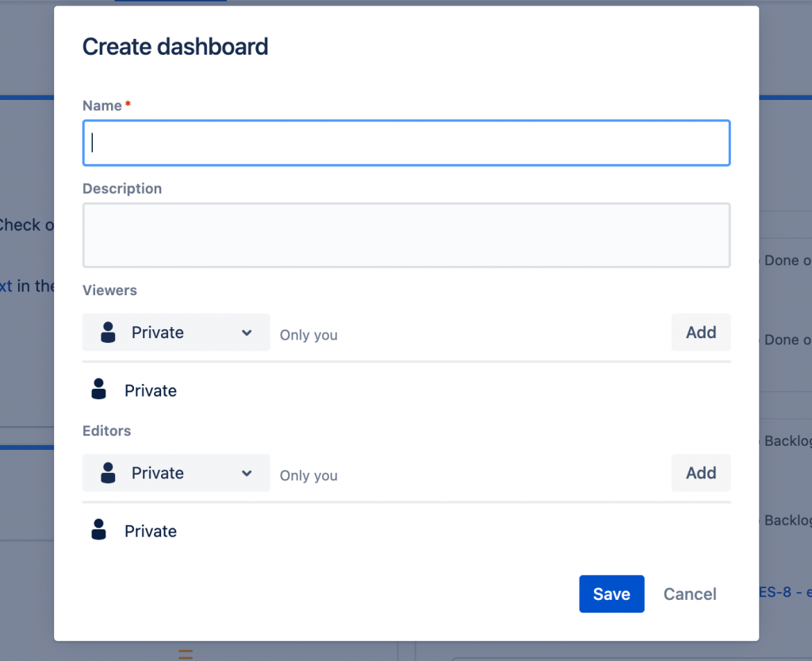Focus the Name input field

pyautogui.click(x=406, y=143)
